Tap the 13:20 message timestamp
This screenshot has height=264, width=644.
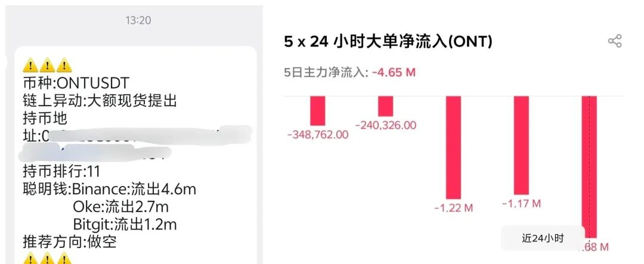click(x=138, y=20)
